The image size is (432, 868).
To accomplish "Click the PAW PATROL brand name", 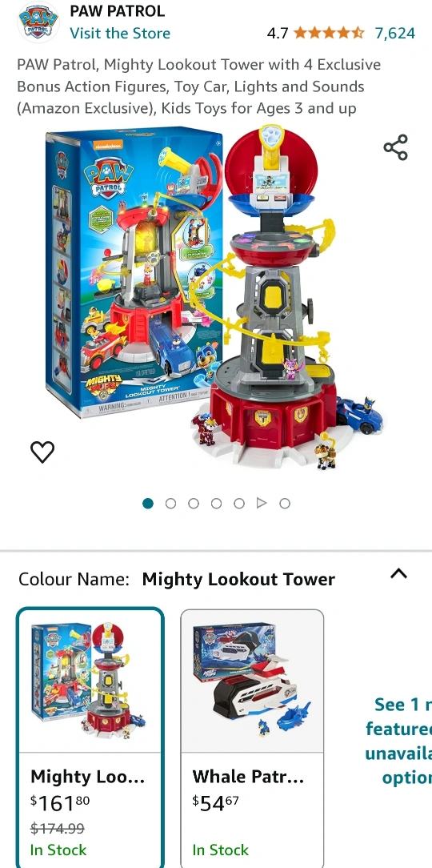I will tap(118, 10).
